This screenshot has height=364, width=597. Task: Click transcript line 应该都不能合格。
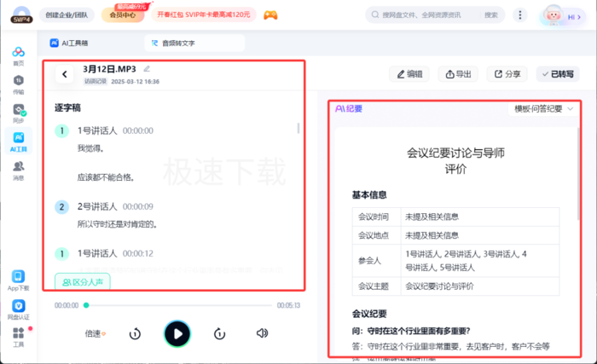point(106,177)
